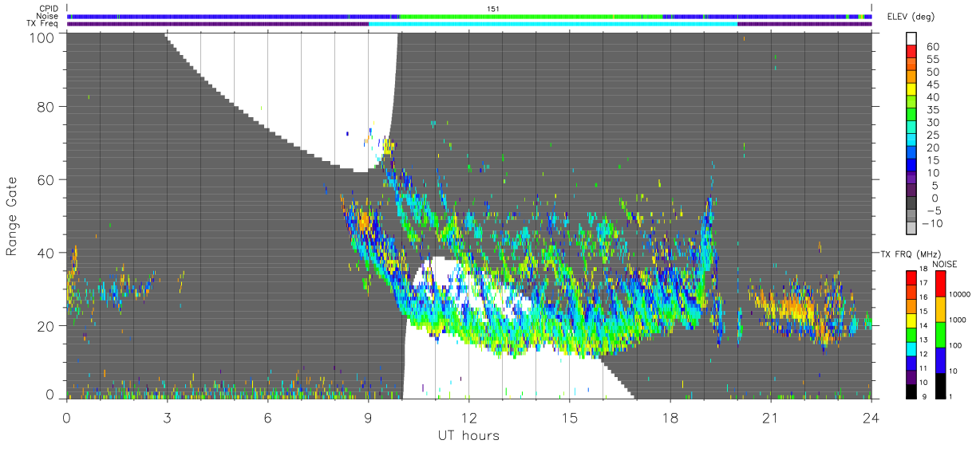980x452 pixels.
Task: Click the 'ELEV (deg)' legend title
Action: point(910,17)
